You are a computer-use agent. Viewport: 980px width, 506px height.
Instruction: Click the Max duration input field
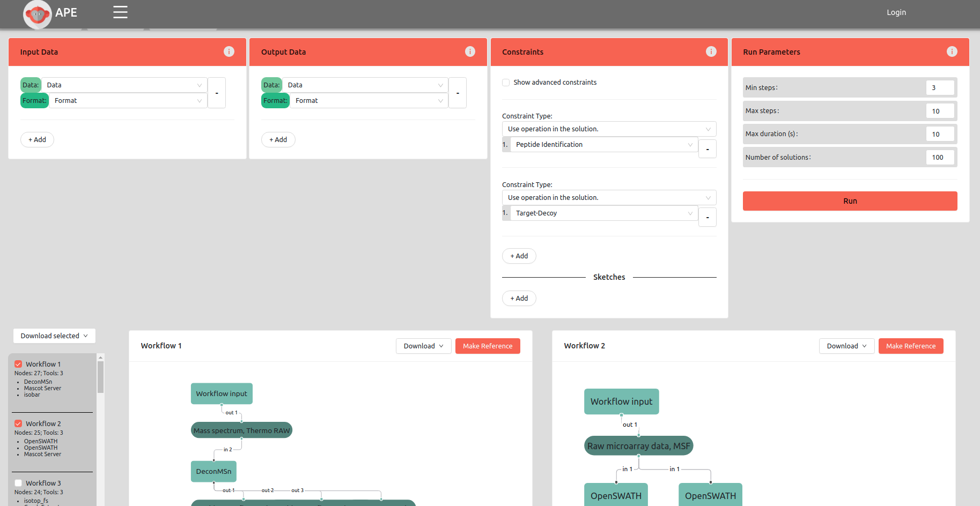click(x=939, y=133)
